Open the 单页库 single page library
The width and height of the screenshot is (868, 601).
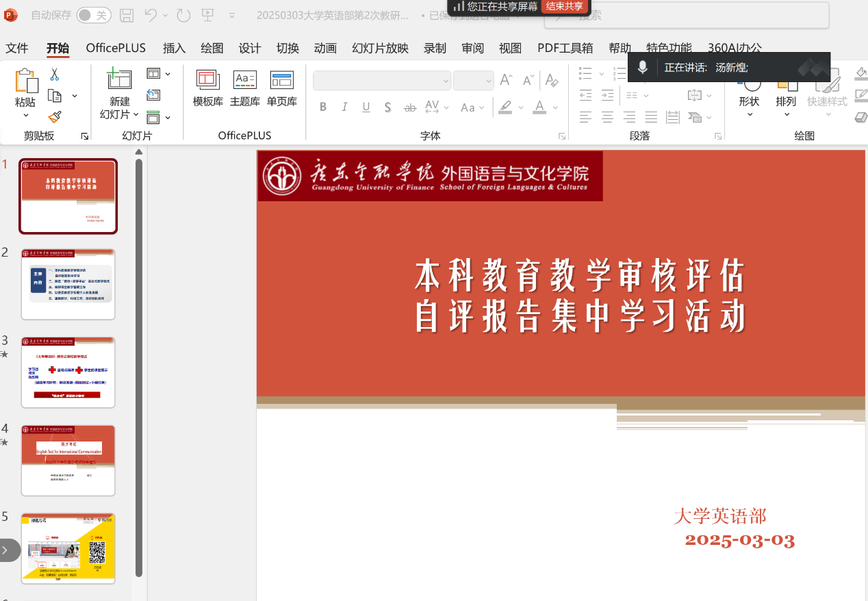281,88
